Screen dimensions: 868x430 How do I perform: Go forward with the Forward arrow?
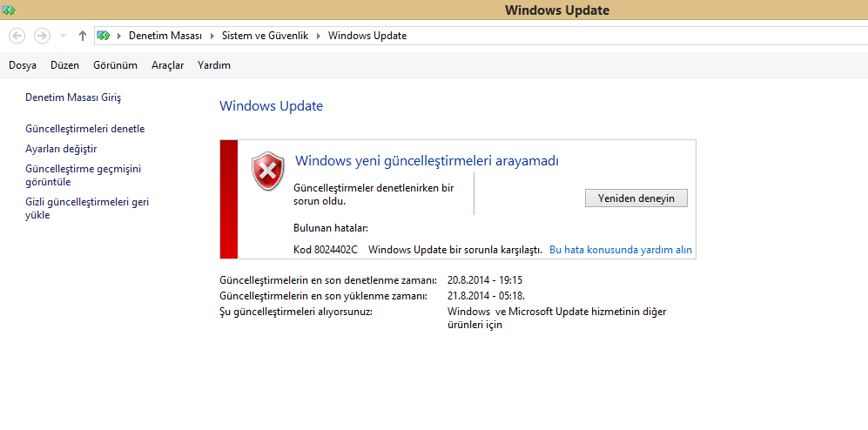click(42, 36)
